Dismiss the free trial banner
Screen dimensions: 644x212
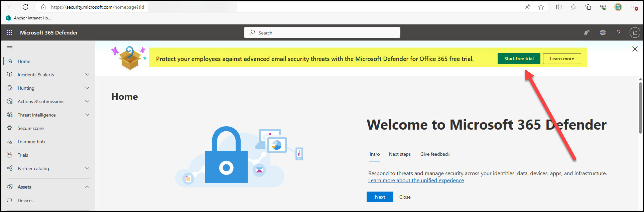(635, 49)
